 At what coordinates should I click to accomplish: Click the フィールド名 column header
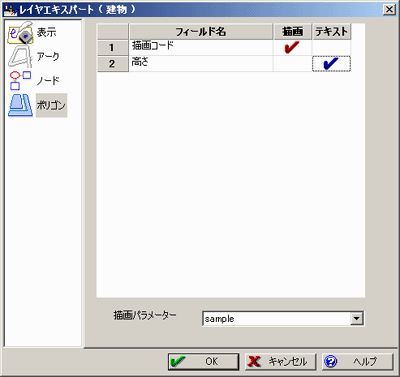coord(201,32)
